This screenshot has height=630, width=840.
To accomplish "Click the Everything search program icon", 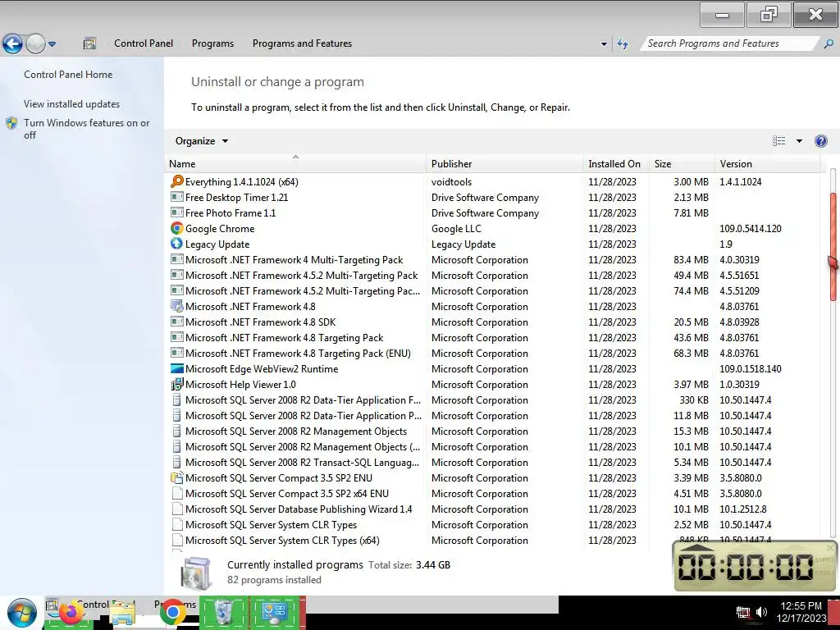I will 177,181.
